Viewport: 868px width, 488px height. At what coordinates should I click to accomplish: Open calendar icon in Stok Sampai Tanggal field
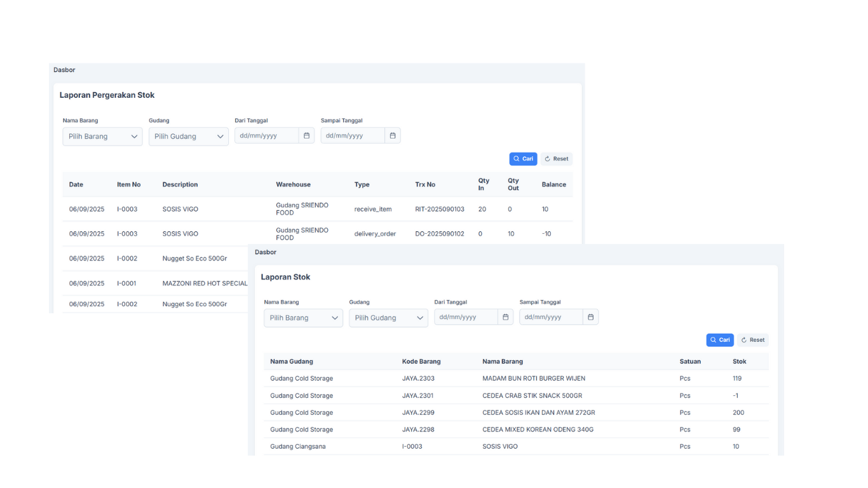[x=590, y=317]
